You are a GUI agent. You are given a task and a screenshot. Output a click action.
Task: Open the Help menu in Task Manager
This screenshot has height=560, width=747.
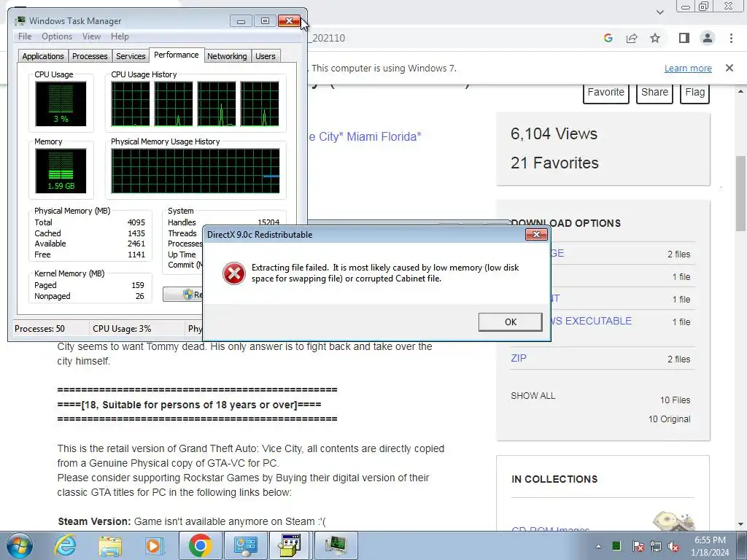pyautogui.click(x=120, y=36)
